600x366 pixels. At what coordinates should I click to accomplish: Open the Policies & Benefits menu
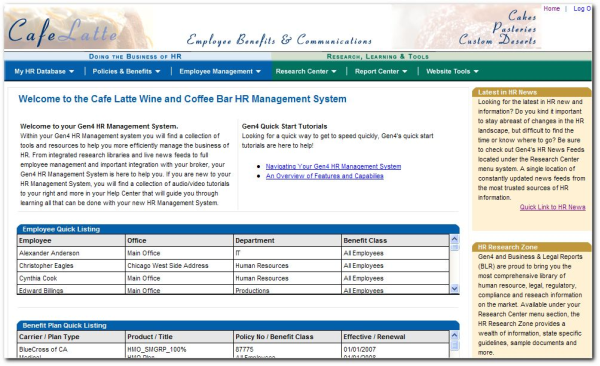tap(126, 71)
